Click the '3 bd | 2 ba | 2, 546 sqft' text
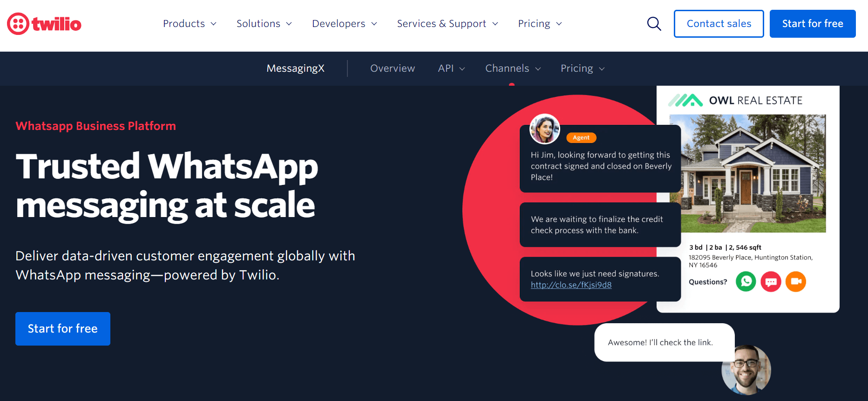 pyautogui.click(x=725, y=247)
